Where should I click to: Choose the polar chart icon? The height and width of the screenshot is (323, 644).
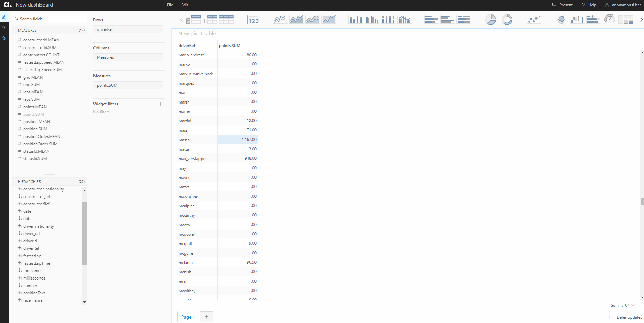coord(561,19)
